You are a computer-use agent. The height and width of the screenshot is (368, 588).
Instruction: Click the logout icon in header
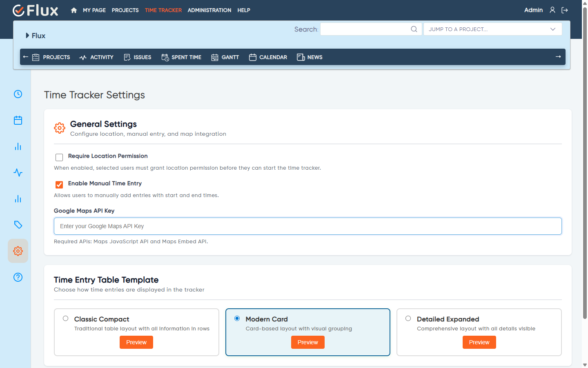pyautogui.click(x=565, y=10)
